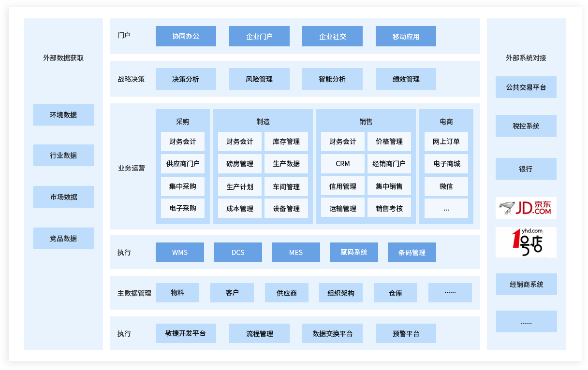Click the 决策分析 button
The image size is (588, 370).
[x=186, y=79]
